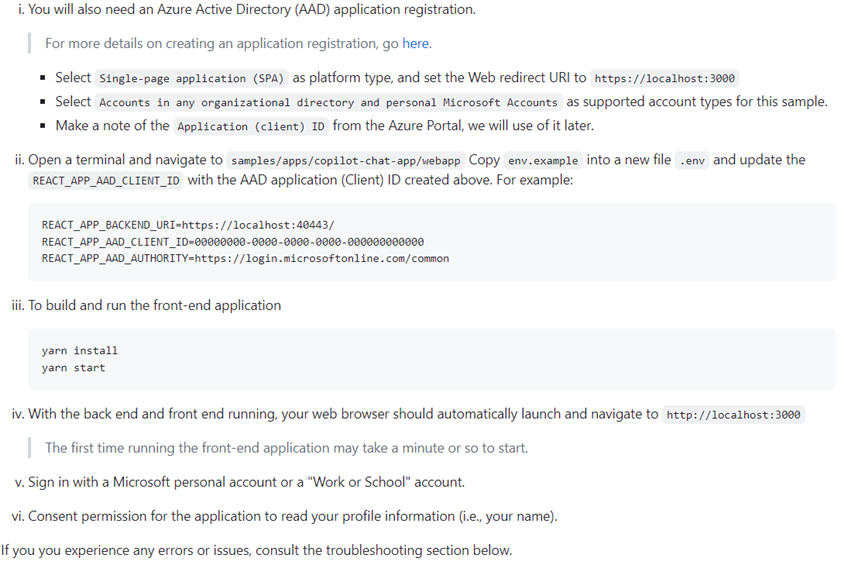Click the REACT_APP_AAD_CLIENT_ID=00000000 line in code block

coord(232,242)
